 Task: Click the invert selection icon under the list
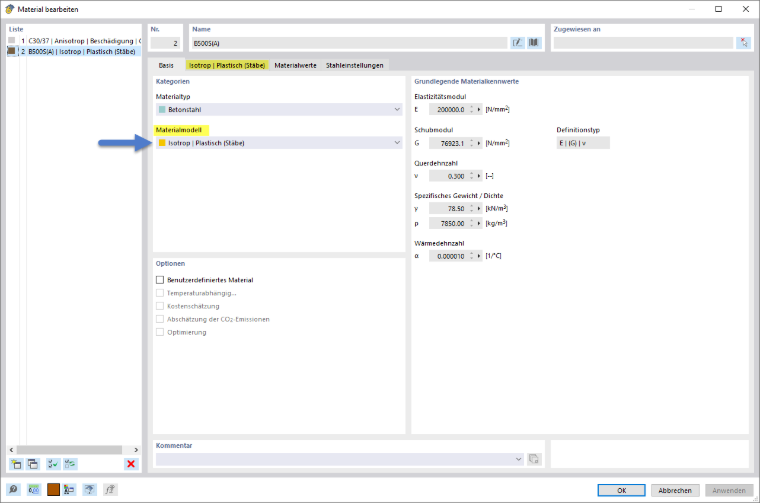70,464
